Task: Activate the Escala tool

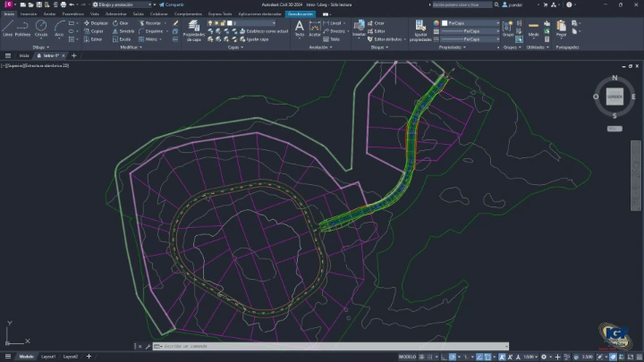Action: (122, 39)
